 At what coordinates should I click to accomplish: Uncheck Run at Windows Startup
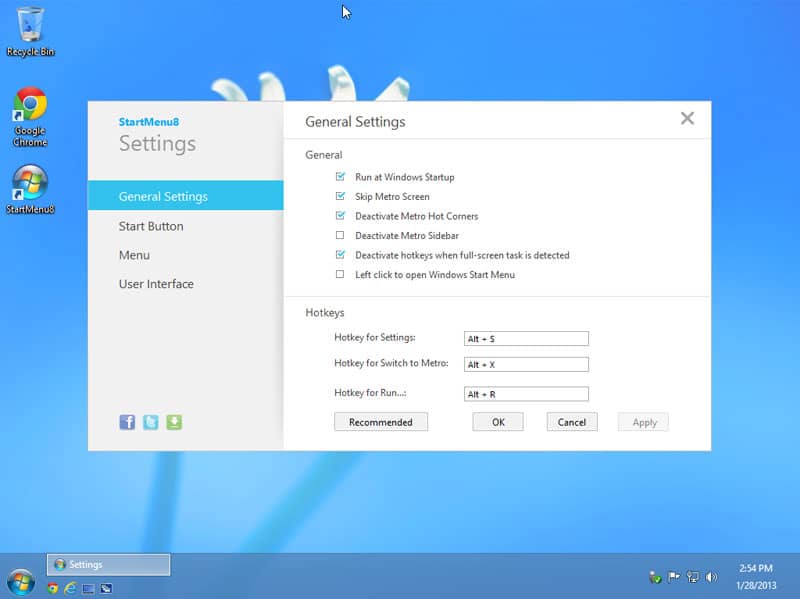point(340,177)
